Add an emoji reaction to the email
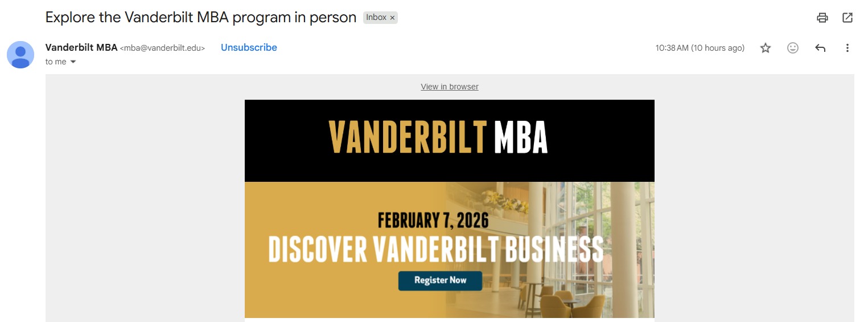 click(793, 48)
